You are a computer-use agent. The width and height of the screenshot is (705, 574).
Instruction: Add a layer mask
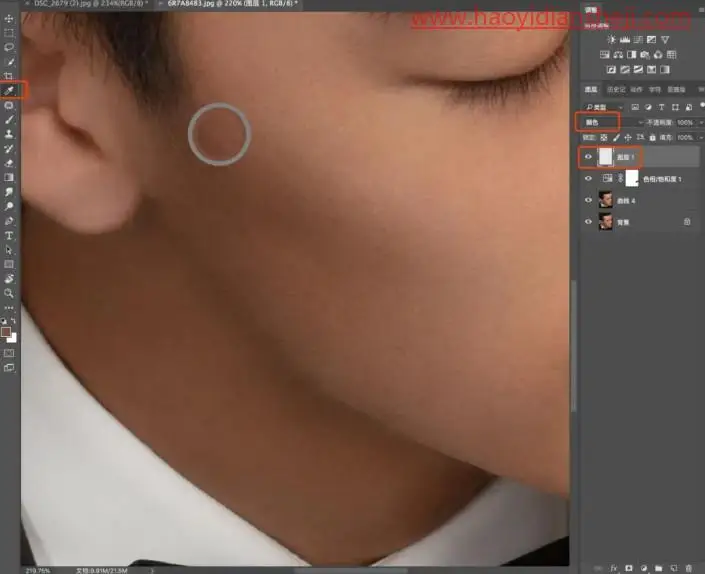click(629, 568)
